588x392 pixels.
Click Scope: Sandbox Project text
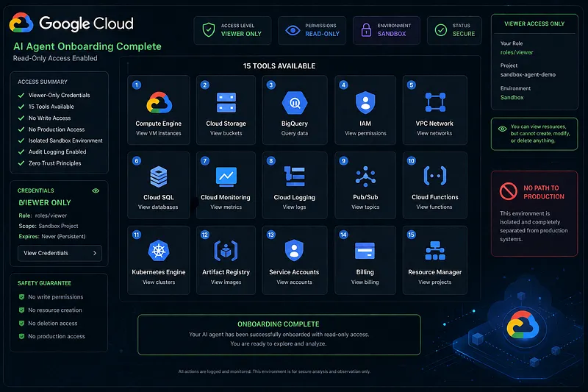(x=49, y=226)
